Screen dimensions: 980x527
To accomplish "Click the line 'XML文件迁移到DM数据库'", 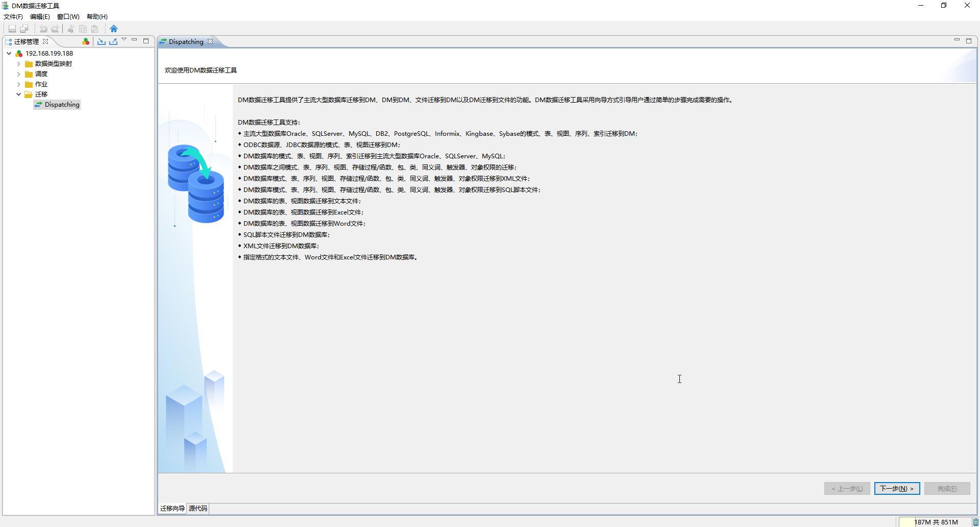I will click(x=281, y=246).
